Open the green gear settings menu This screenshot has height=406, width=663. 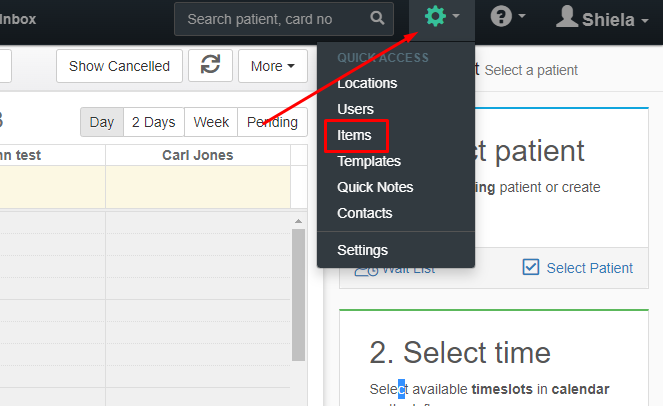pyautogui.click(x=436, y=16)
